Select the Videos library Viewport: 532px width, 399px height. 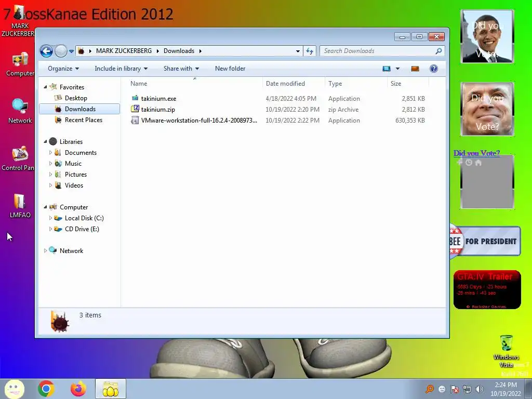tap(74, 185)
